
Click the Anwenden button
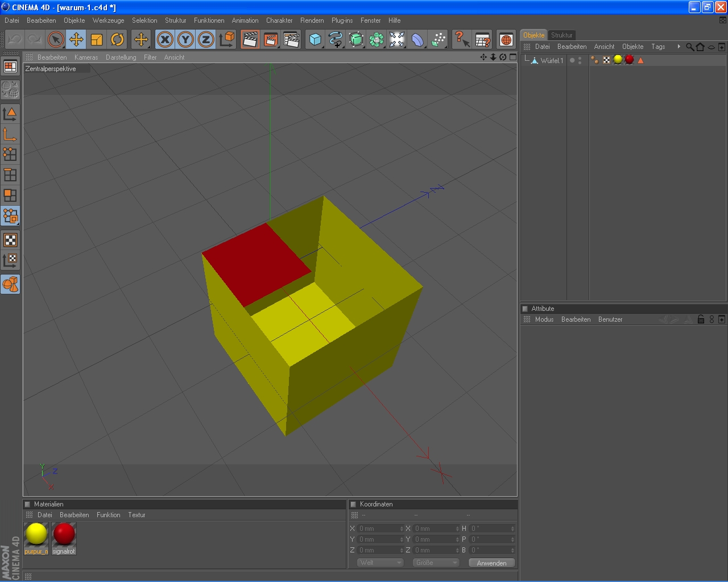click(492, 563)
